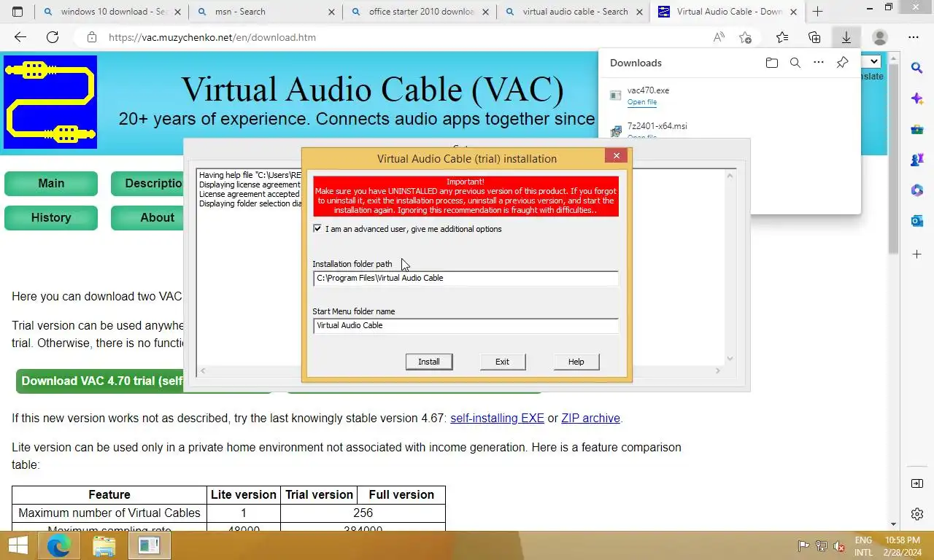The width and height of the screenshot is (934, 560).
Task: Open the Favorites list icon
Action: click(x=782, y=37)
